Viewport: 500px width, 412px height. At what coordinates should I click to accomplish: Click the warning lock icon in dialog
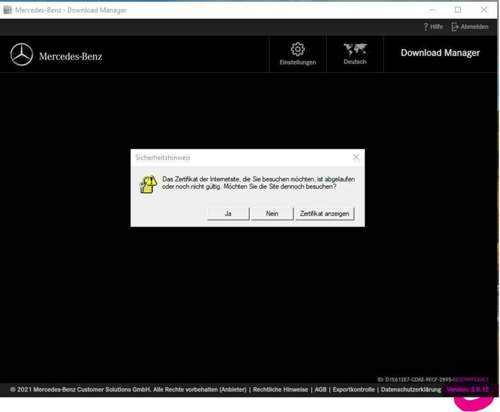click(x=148, y=184)
